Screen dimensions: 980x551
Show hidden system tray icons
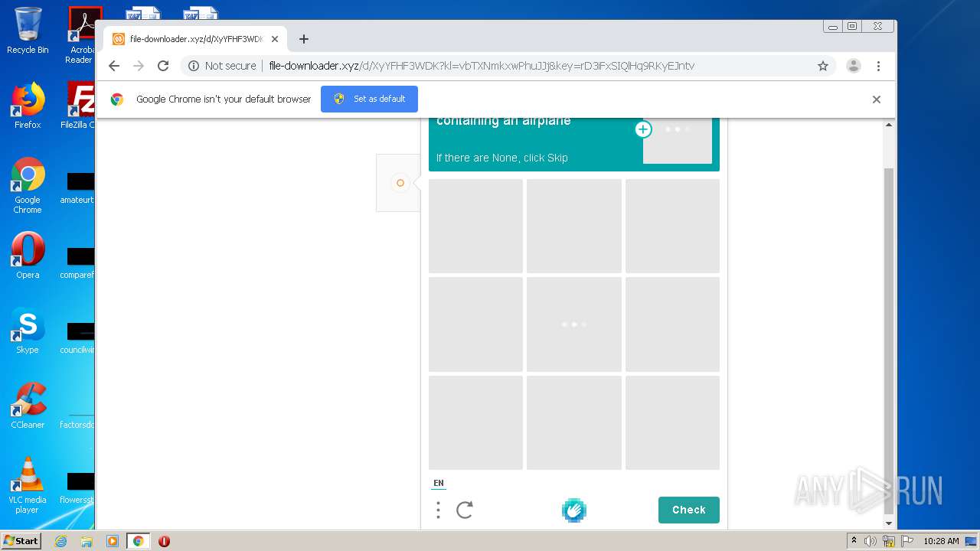[854, 541]
